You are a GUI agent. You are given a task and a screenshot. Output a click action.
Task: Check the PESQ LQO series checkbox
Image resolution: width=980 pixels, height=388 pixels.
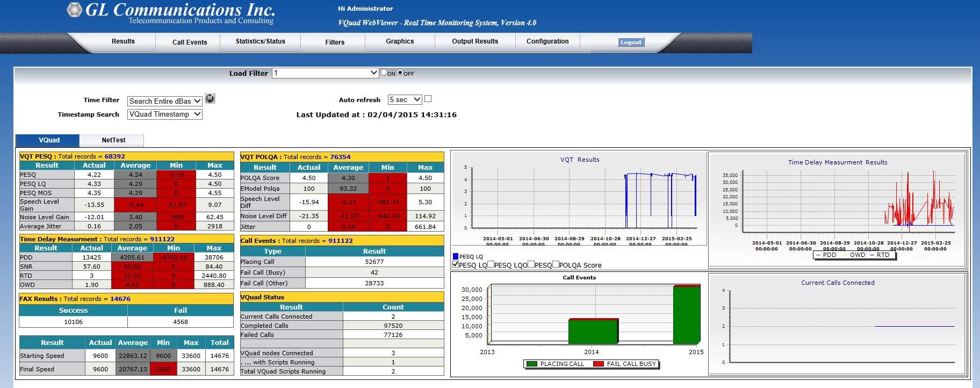tap(491, 264)
